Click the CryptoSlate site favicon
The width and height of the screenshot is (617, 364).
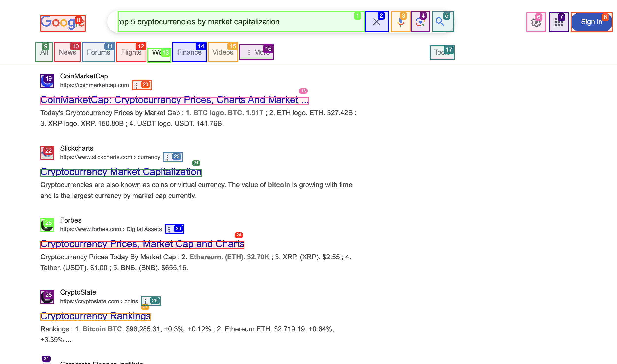tap(47, 297)
